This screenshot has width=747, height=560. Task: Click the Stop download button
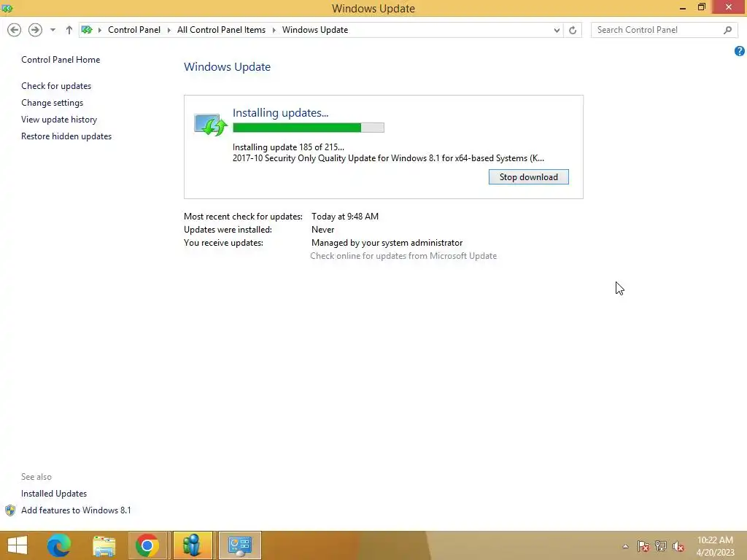click(528, 177)
